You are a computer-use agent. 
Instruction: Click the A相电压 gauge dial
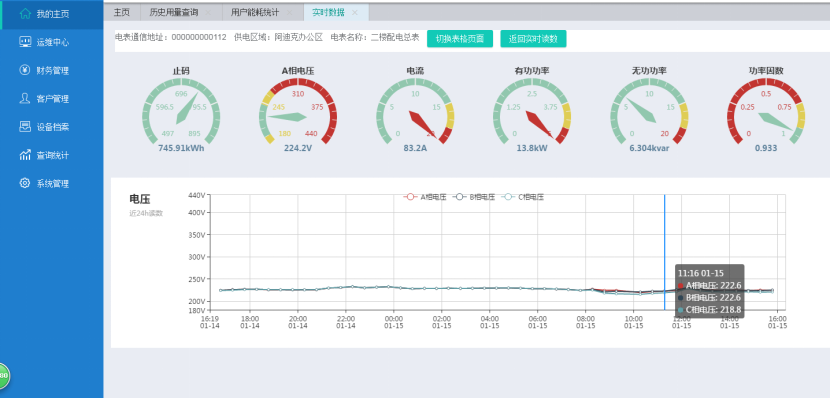298,112
